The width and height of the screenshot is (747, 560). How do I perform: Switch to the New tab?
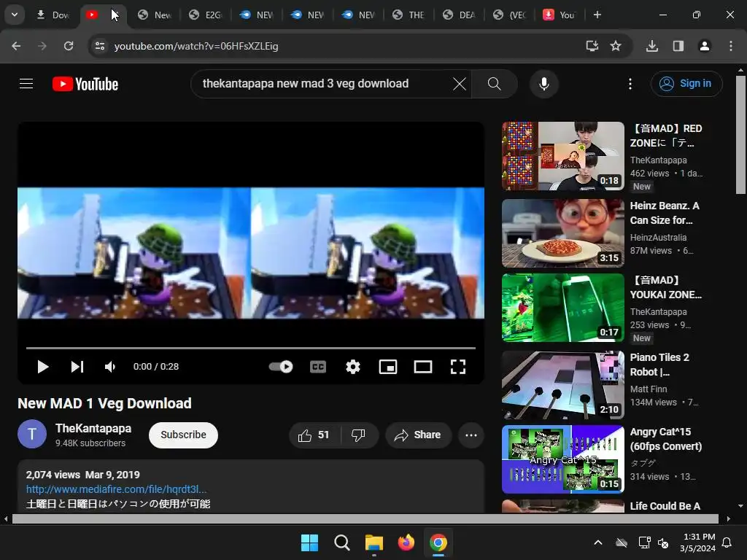point(155,15)
